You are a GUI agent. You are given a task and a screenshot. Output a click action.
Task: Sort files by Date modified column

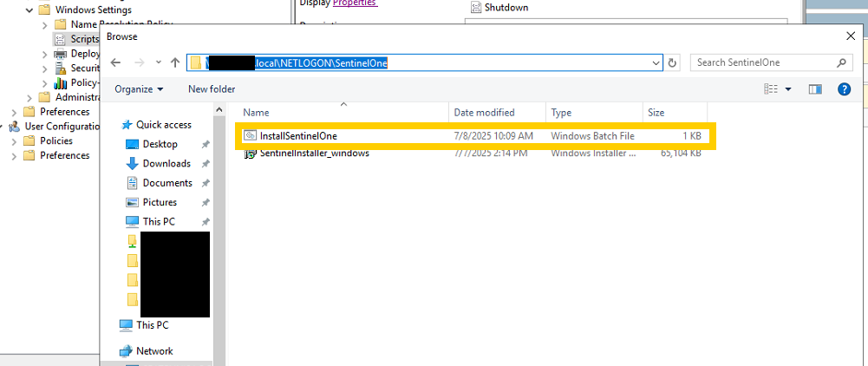point(484,113)
